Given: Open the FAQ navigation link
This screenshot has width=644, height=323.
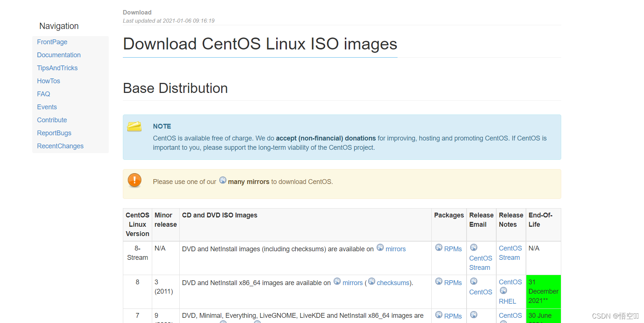Looking at the screenshot, I should pyautogui.click(x=43, y=94).
